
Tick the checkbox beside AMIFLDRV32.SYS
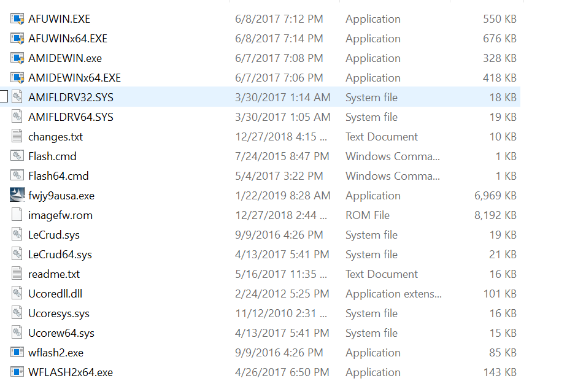[x=3, y=97]
